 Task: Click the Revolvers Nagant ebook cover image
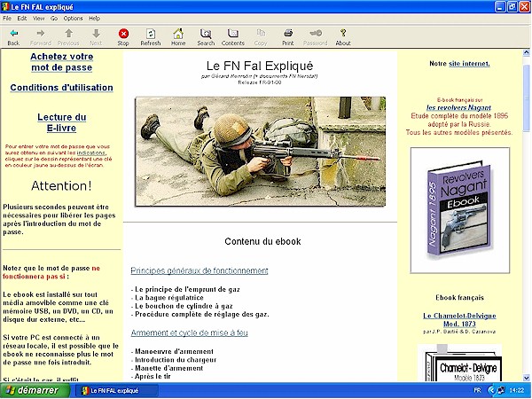(459, 210)
